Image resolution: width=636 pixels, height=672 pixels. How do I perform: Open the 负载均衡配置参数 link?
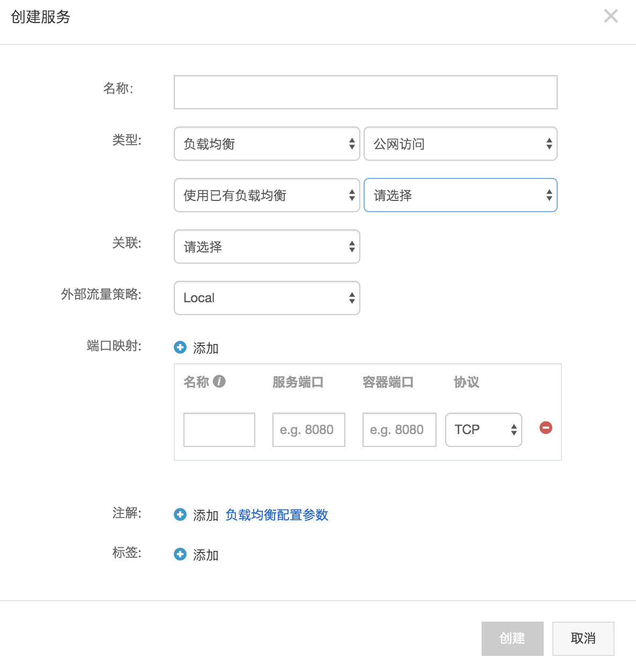click(277, 515)
